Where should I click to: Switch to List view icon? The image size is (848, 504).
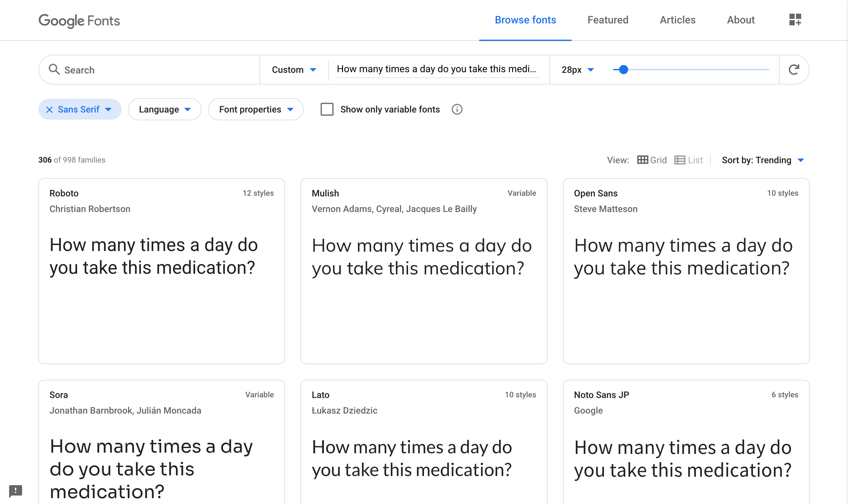680,160
